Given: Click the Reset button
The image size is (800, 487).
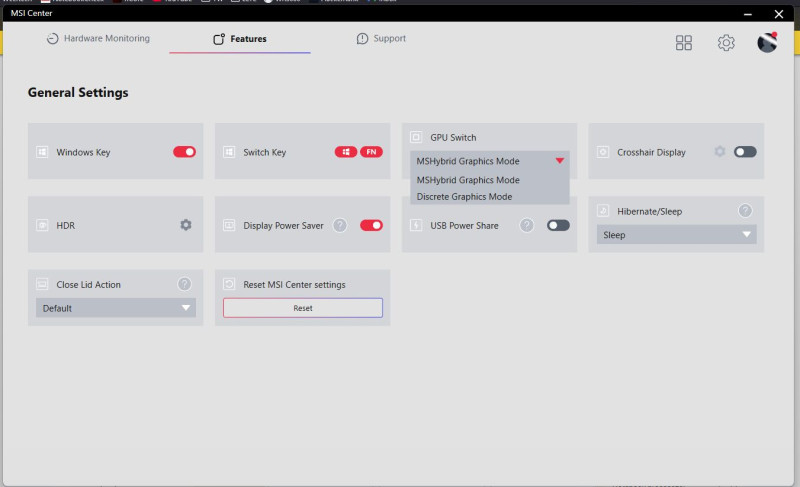Looking at the screenshot, I should pyautogui.click(x=303, y=308).
